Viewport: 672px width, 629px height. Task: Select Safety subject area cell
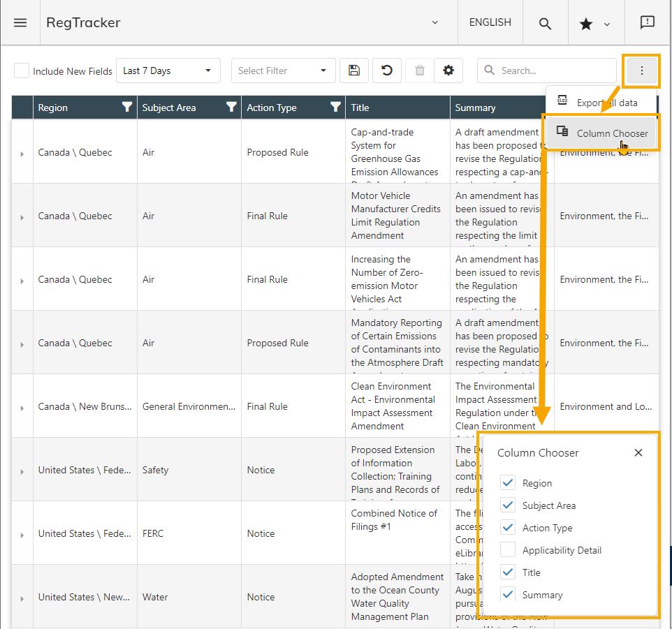pyautogui.click(x=189, y=470)
